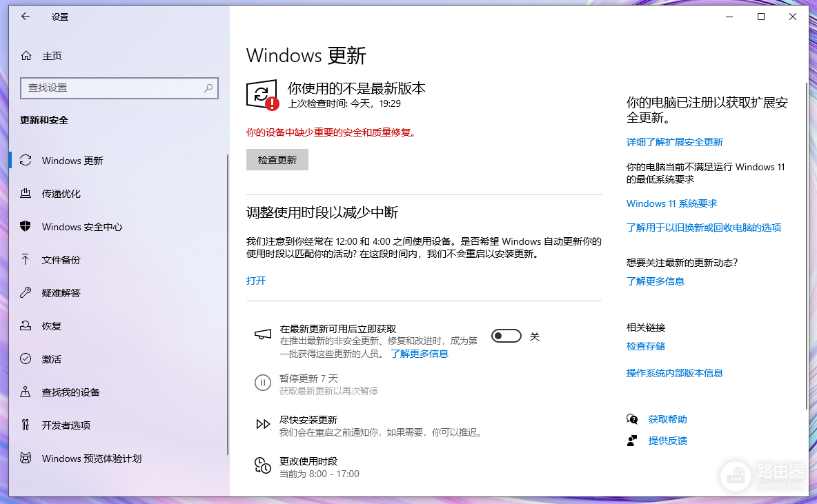Click the fast-forward icon for 尽快安装更新
817x504 pixels.
263,424
